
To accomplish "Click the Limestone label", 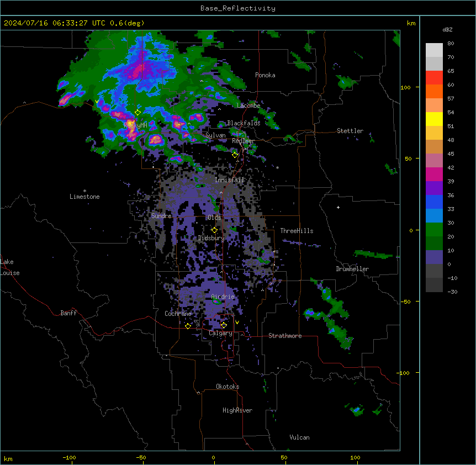I will [84, 197].
